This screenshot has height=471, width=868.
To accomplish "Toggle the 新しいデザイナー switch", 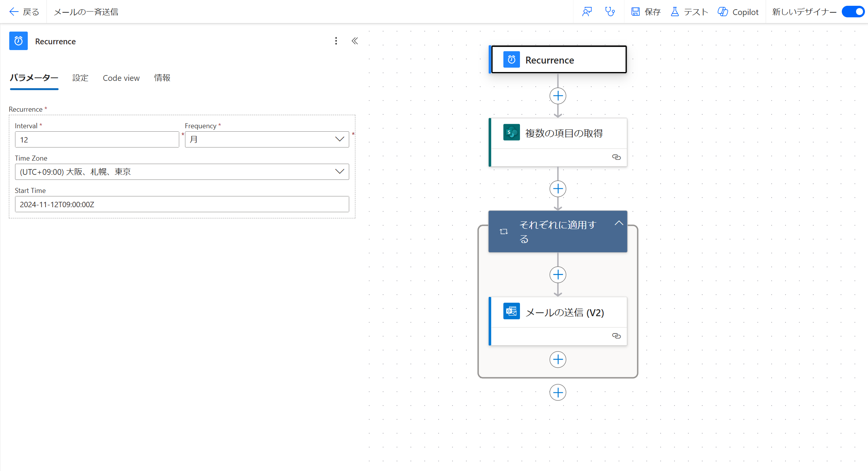I will (x=853, y=12).
